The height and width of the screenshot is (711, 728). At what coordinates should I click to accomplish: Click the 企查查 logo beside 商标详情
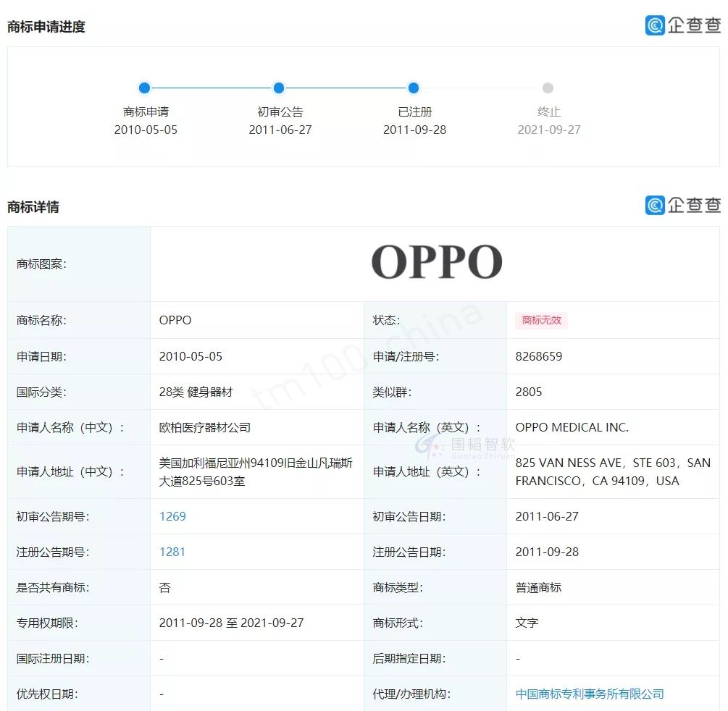683,205
